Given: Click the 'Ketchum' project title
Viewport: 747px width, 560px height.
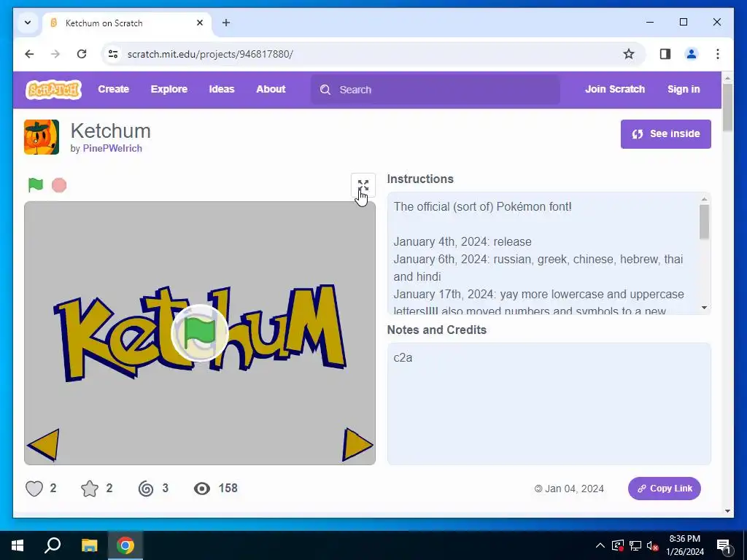Looking at the screenshot, I should pos(111,131).
